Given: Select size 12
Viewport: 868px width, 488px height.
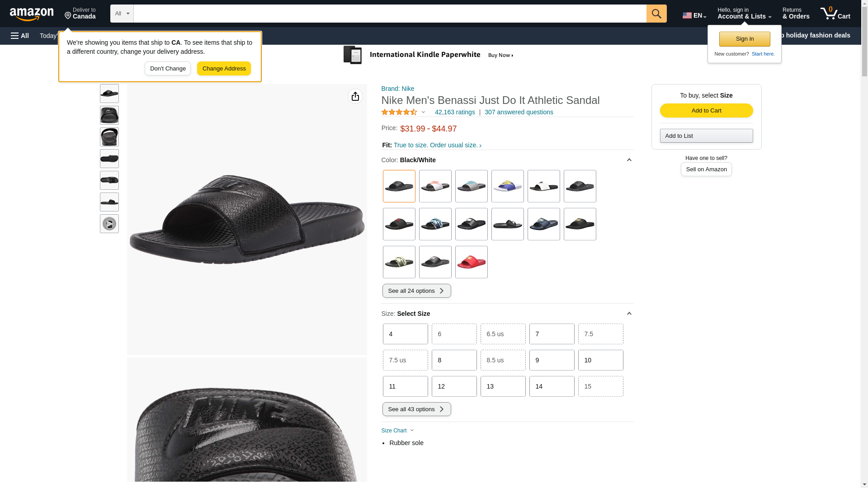Looking at the screenshot, I should [454, 386].
